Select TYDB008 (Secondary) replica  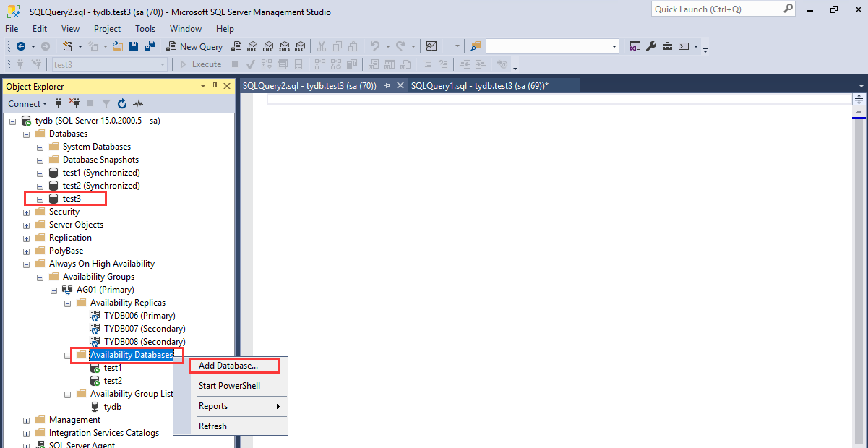[x=145, y=342]
